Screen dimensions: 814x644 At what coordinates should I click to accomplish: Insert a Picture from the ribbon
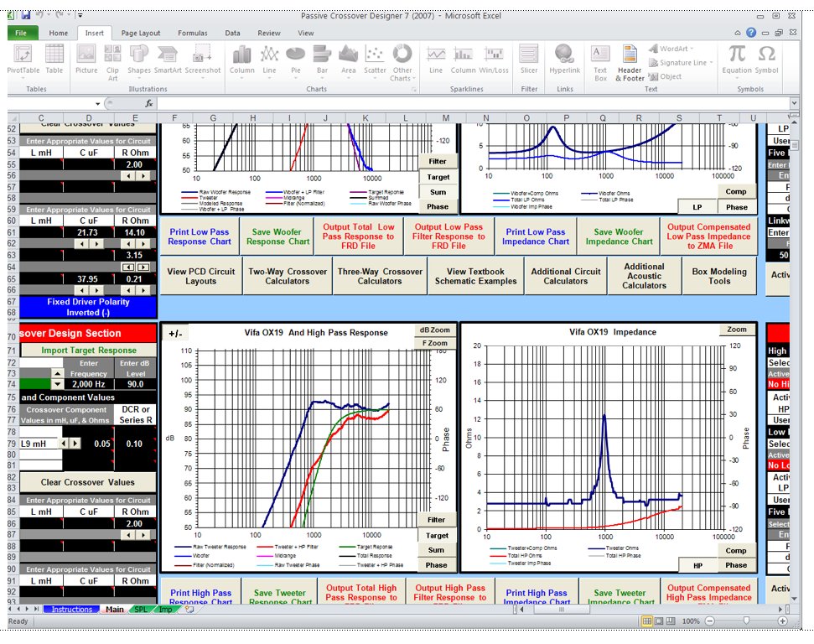(86, 60)
